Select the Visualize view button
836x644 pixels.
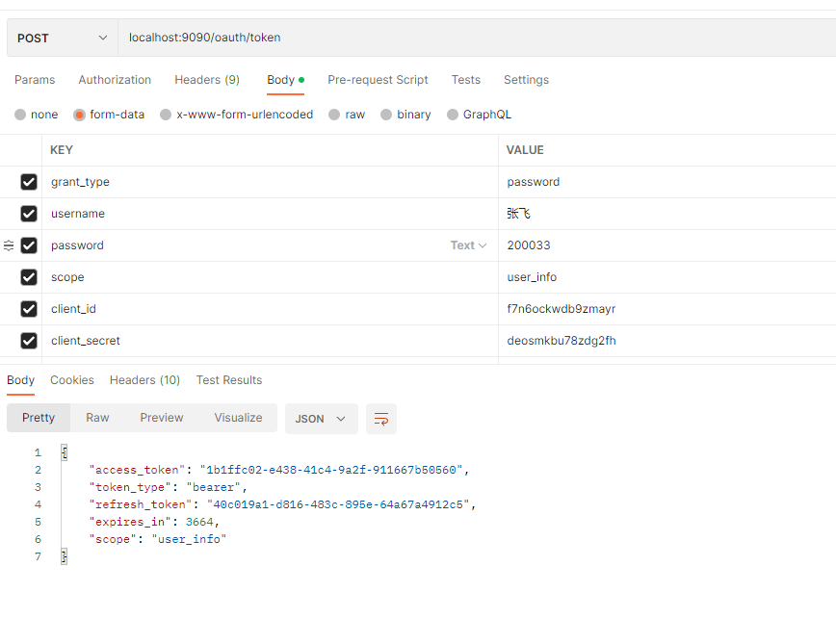(238, 418)
